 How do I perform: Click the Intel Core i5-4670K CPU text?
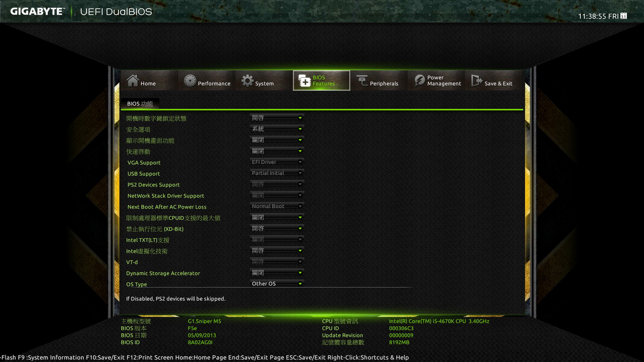click(439, 321)
